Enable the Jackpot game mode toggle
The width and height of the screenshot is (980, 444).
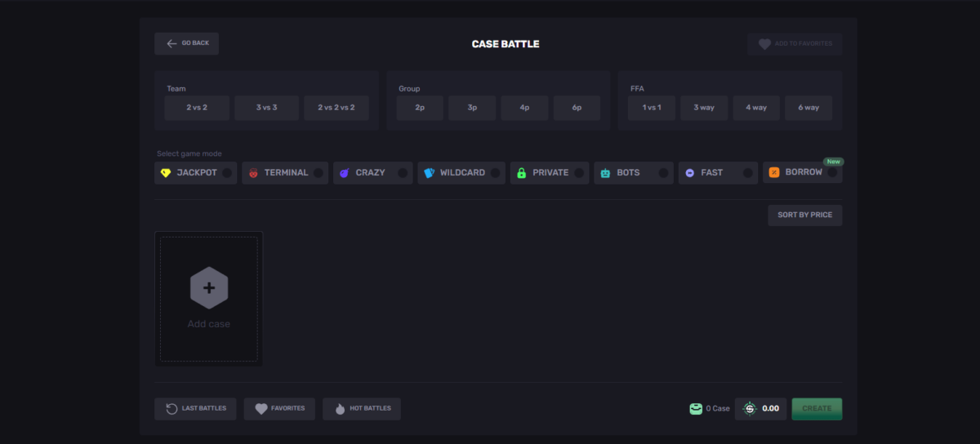click(x=227, y=173)
